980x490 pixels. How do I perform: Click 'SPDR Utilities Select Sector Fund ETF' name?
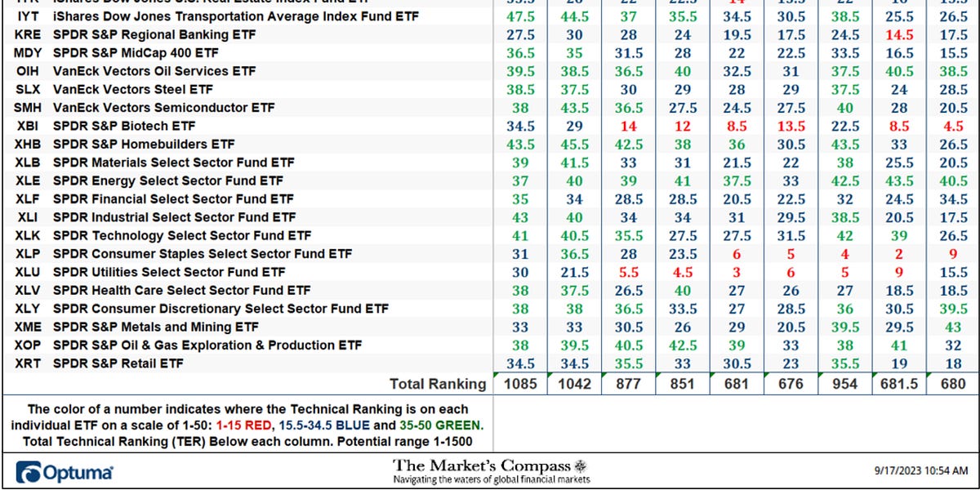tap(169, 272)
